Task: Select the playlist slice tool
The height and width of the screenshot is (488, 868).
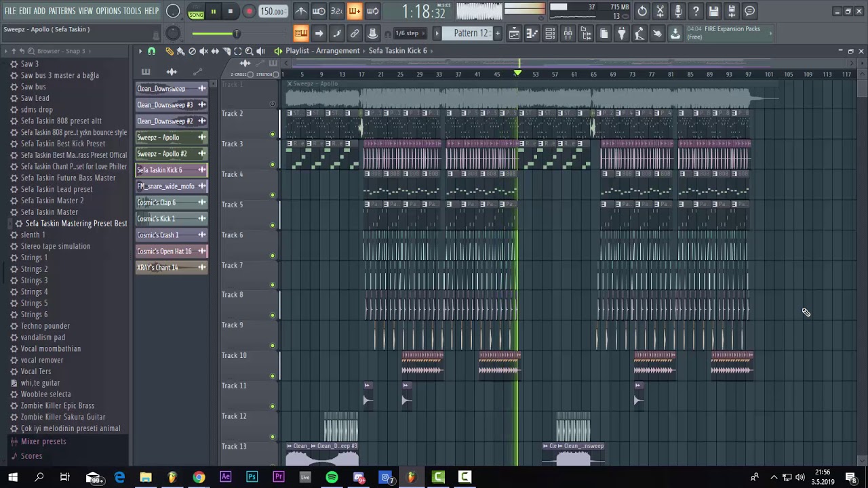Action: click(x=226, y=51)
